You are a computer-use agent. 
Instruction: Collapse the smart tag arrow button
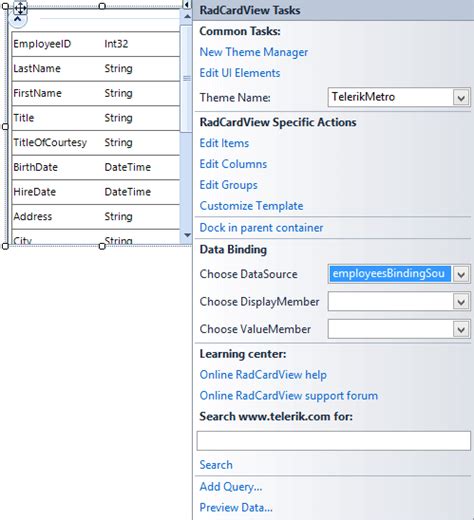[x=187, y=4]
